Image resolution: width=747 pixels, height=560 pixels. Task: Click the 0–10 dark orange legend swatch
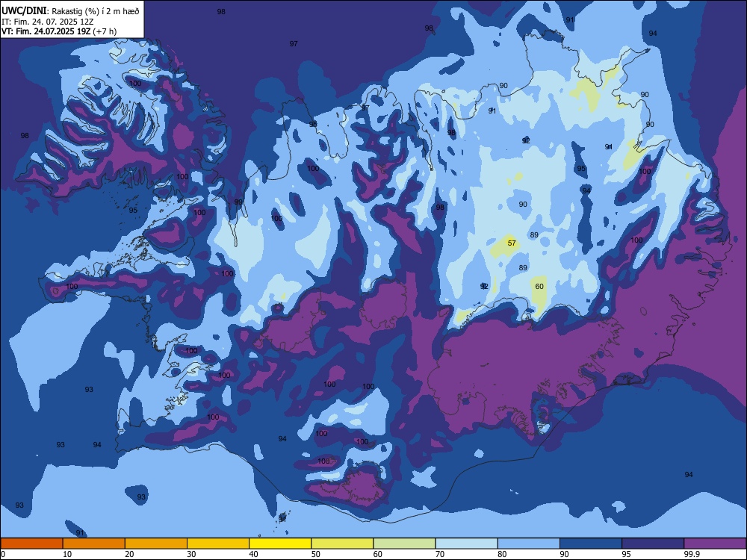[x=32, y=544]
